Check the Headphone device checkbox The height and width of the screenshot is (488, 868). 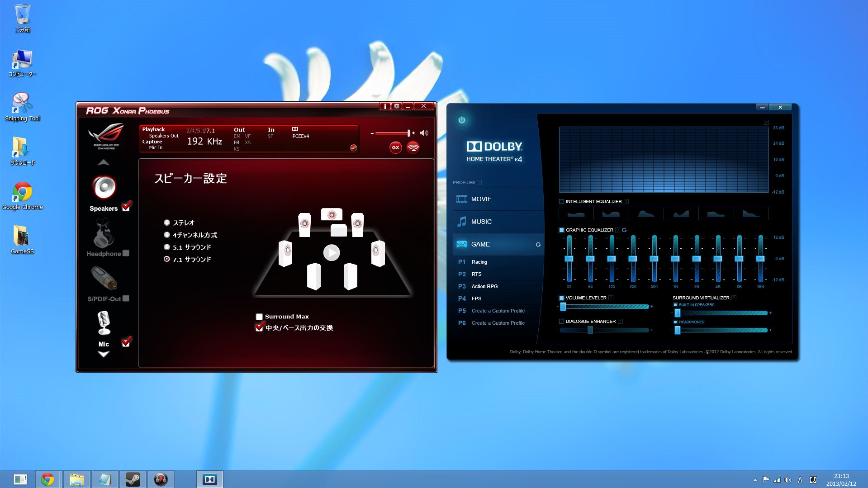coord(126,253)
